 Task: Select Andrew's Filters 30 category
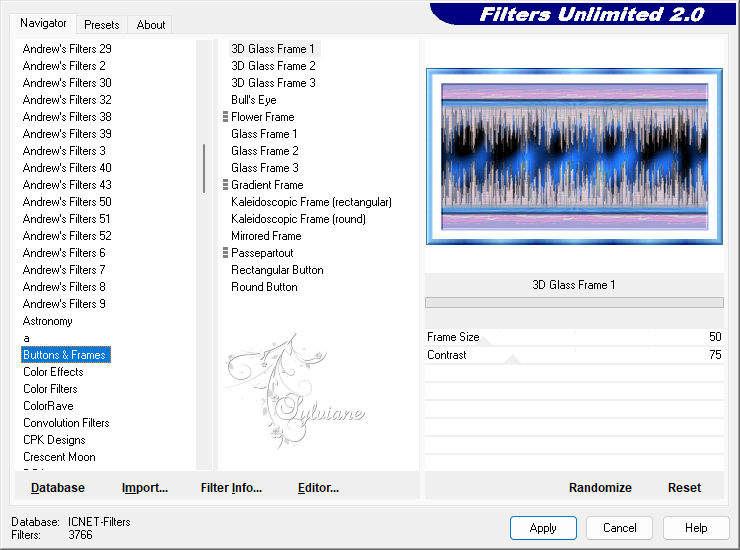tap(67, 83)
